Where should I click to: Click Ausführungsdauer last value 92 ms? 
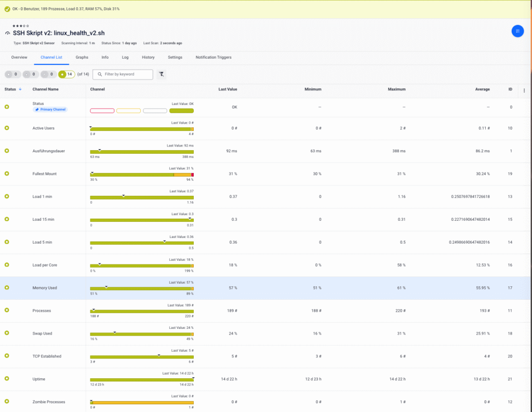pos(232,151)
